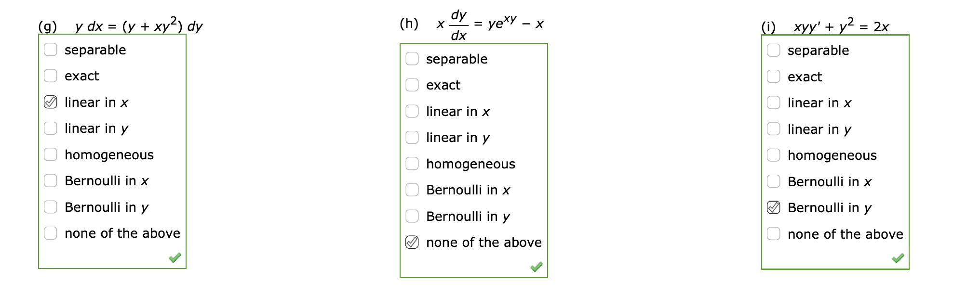Check none of the above for question (i)
The width and height of the screenshot is (980, 295).
coord(774,233)
